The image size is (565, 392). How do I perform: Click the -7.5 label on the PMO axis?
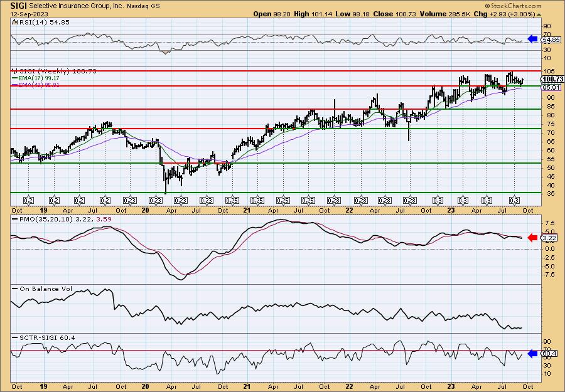tap(549, 275)
